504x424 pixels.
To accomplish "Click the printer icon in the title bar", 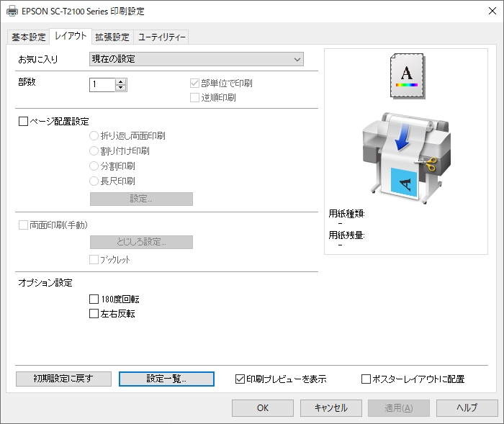I will pyautogui.click(x=12, y=11).
